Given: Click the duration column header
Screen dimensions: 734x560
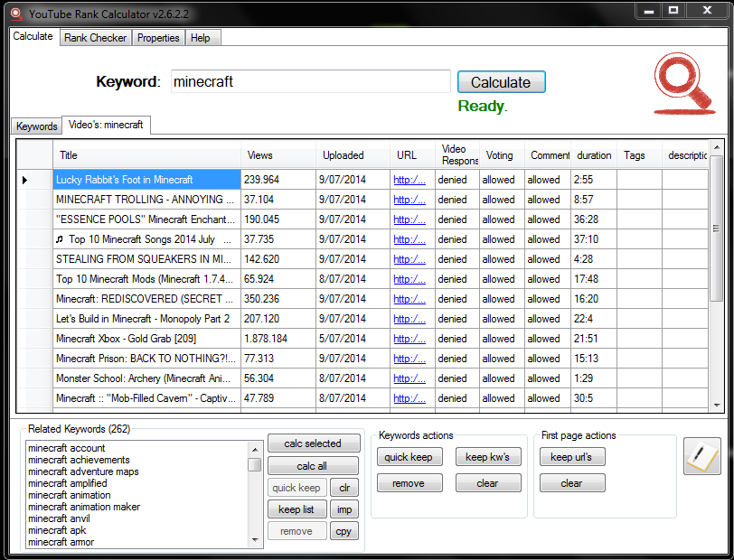Looking at the screenshot, I should pos(594,155).
